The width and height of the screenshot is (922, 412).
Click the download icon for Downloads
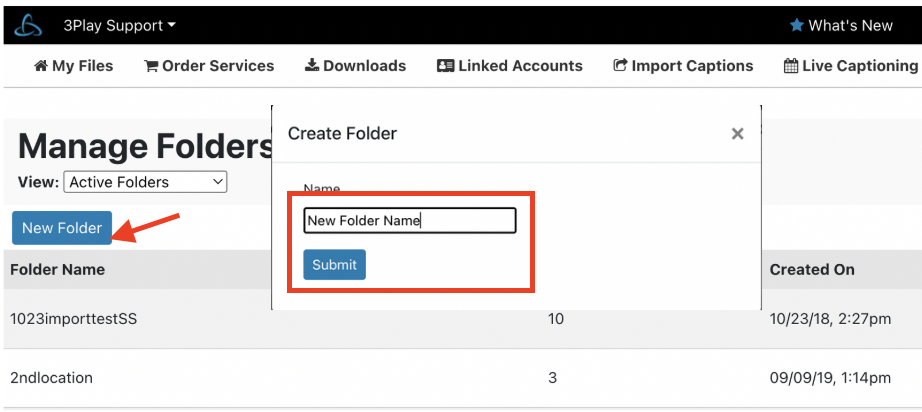pos(312,65)
